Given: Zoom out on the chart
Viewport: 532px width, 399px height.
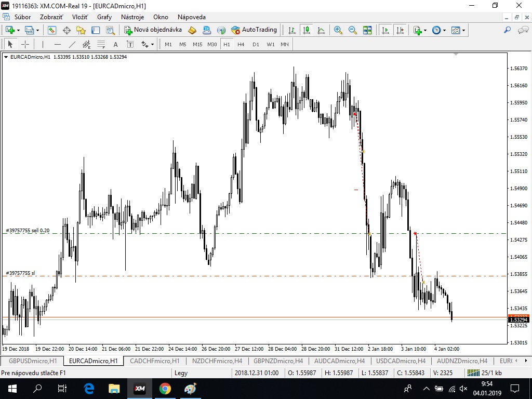Looking at the screenshot, I should (x=353, y=30).
